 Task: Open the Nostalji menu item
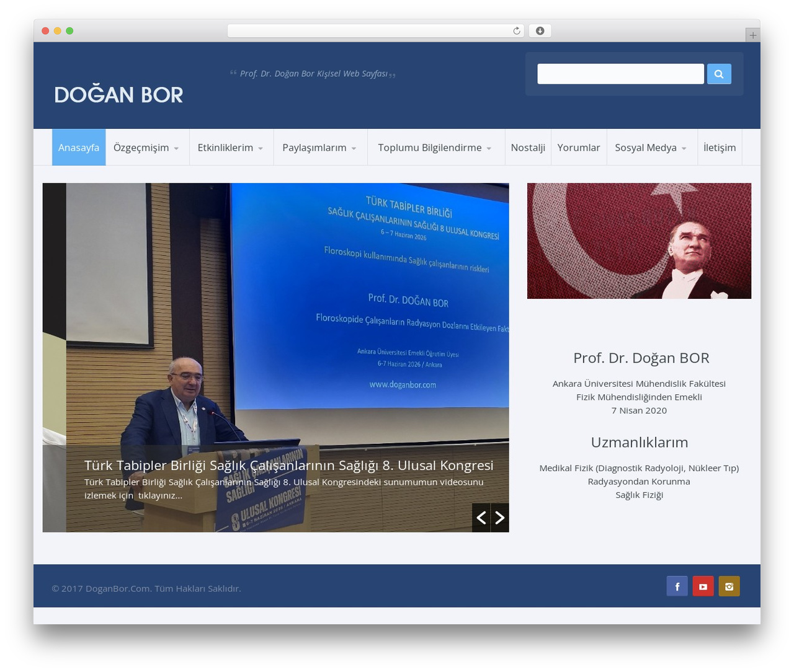(528, 148)
